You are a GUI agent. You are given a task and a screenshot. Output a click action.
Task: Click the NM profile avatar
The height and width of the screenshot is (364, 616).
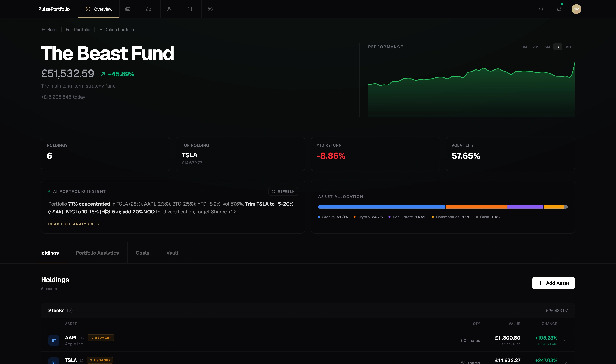coord(577,9)
